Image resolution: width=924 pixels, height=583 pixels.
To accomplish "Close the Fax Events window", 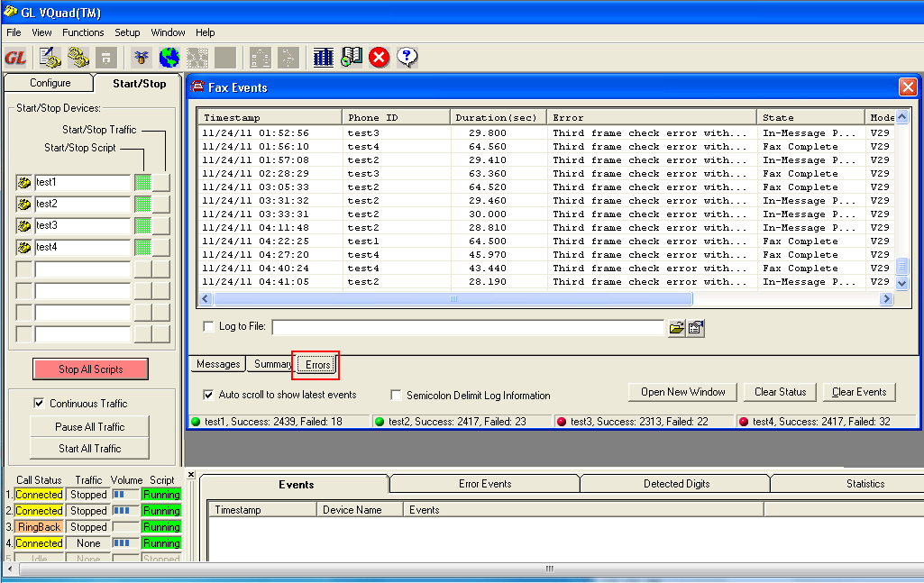I will pyautogui.click(x=908, y=87).
